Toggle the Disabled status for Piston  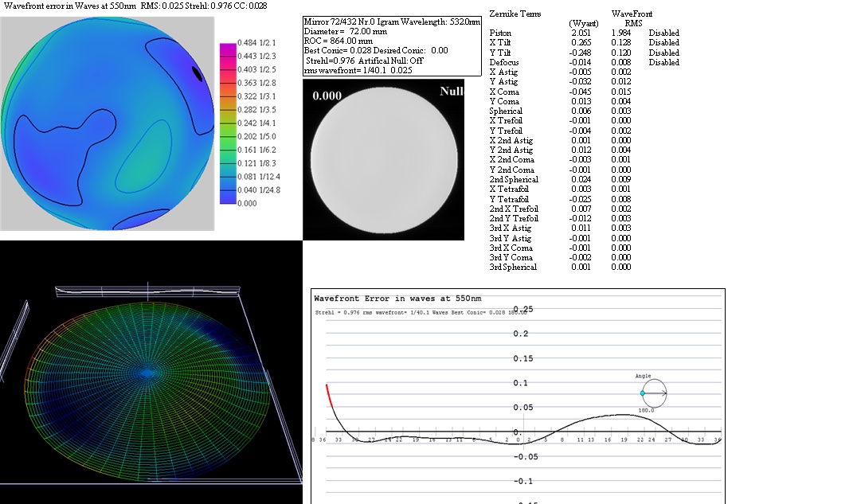663,33
